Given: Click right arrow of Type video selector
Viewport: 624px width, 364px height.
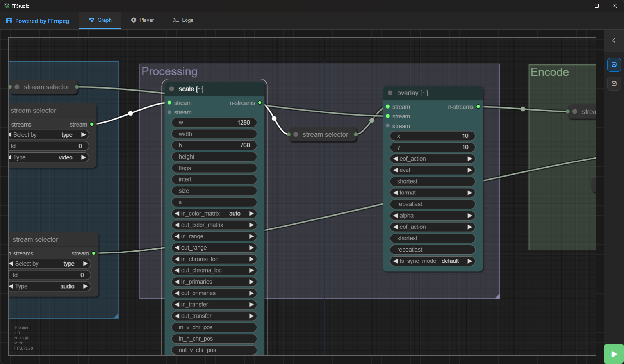Looking at the screenshot, I should pos(84,157).
